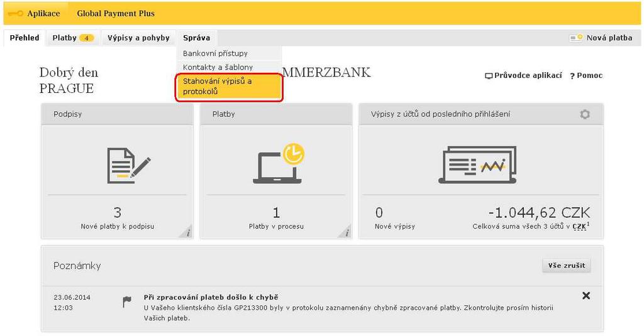Click the account statements chart icon

(x=478, y=165)
